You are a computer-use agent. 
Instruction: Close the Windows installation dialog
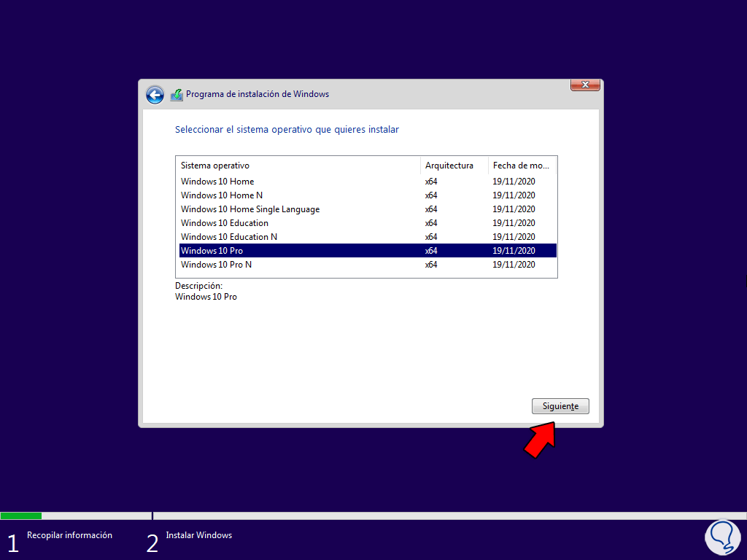[585, 85]
